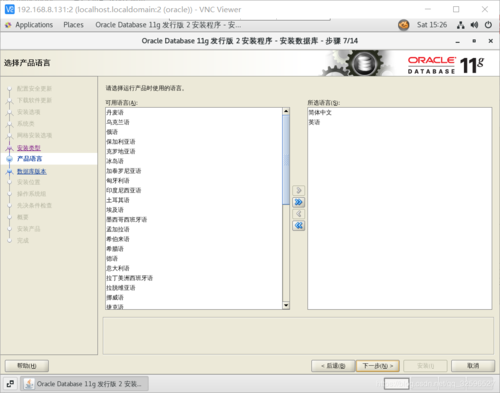Image resolution: width=500 pixels, height=393 pixels.
Task: Click the VNC Viewer logo icon in title bar
Action: 10,9
